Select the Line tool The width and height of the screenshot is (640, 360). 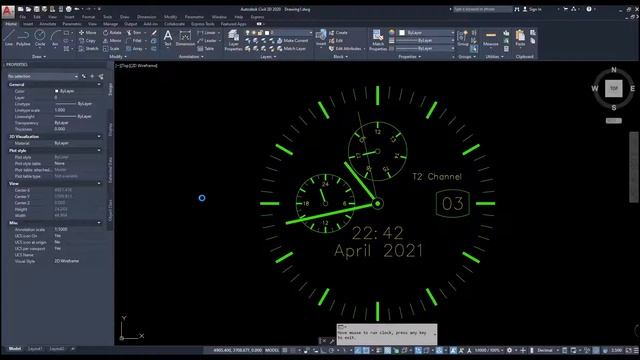(9, 38)
